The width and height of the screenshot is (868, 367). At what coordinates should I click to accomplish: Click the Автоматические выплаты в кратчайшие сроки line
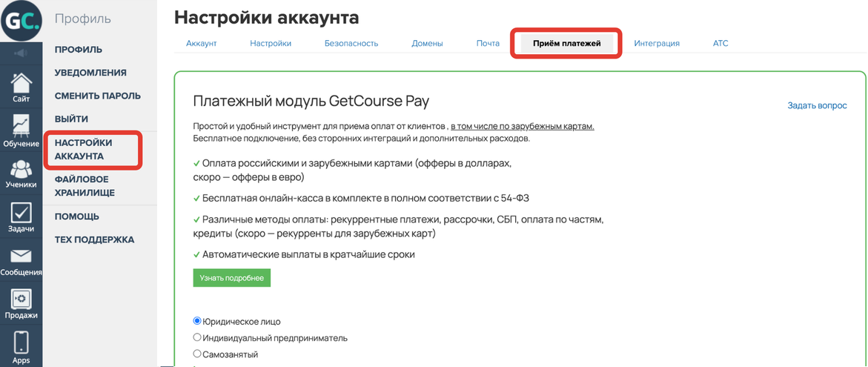point(304,254)
